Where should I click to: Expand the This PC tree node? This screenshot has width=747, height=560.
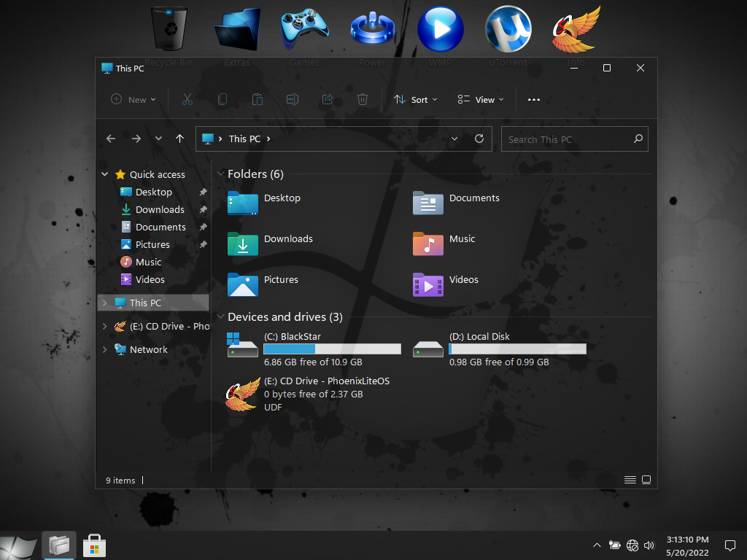point(105,303)
